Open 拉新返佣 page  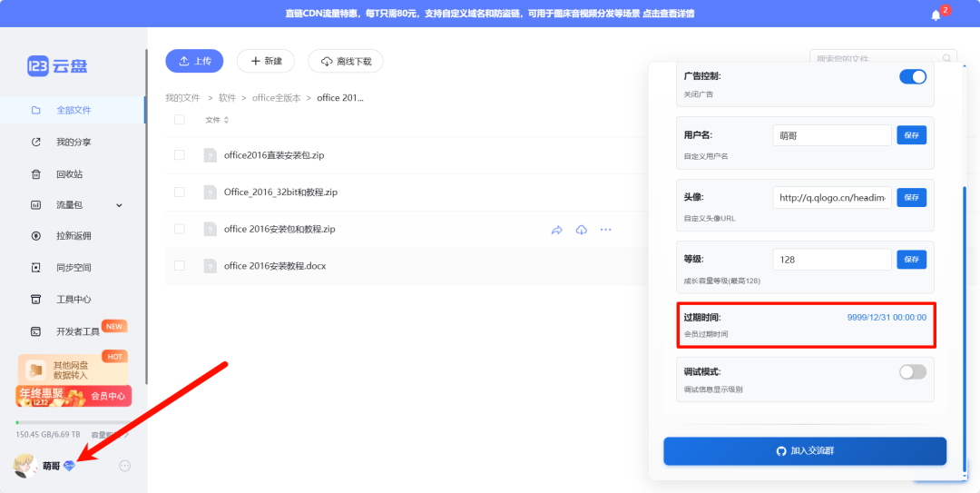[x=73, y=236]
